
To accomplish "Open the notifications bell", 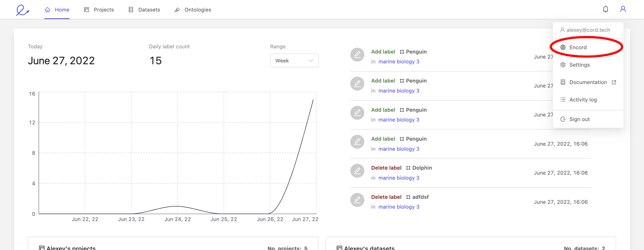I will tap(606, 9).
